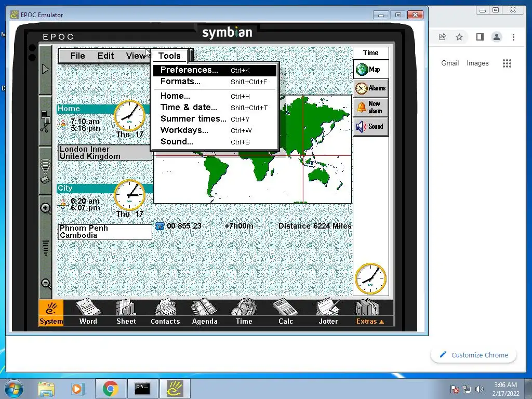Open the Edit menu

(105, 56)
